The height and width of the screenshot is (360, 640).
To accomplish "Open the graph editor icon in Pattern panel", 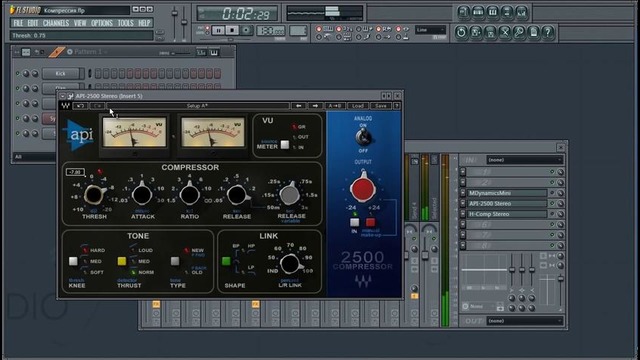I will point(201,53).
